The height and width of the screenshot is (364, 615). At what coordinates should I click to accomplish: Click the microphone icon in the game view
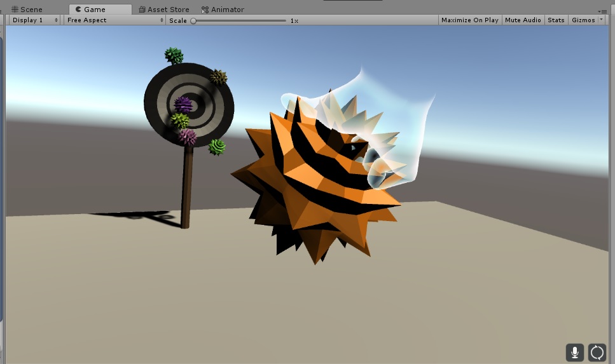click(574, 352)
